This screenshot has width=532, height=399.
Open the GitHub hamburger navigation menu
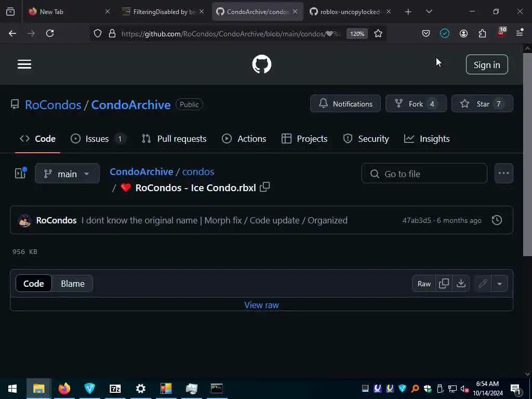[24, 64]
